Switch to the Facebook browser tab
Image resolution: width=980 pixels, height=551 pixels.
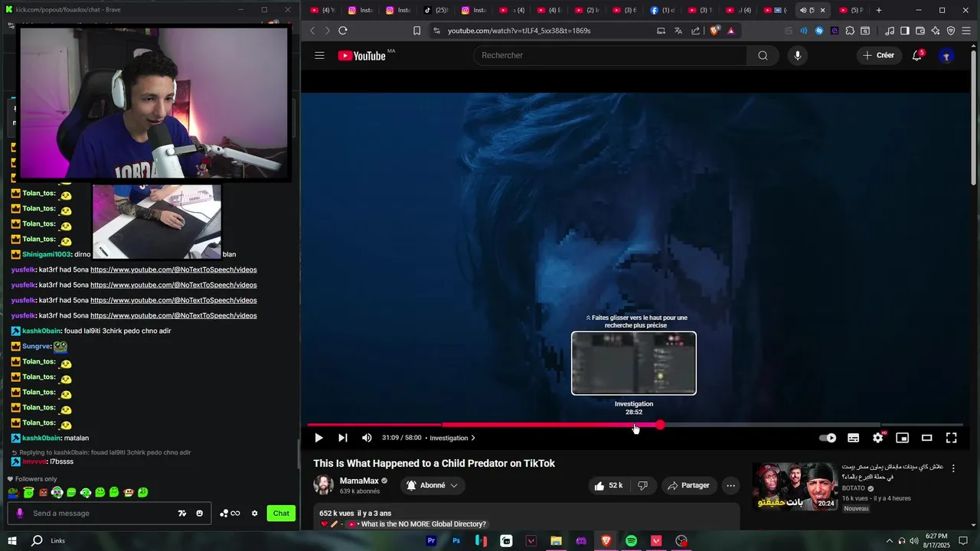click(x=662, y=10)
